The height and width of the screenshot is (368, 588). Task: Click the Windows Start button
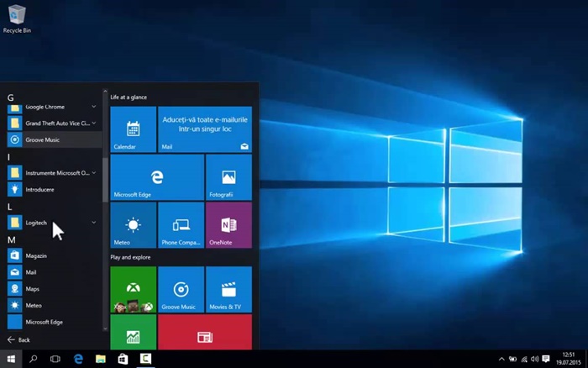pyautogui.click(x=11, y=359)
